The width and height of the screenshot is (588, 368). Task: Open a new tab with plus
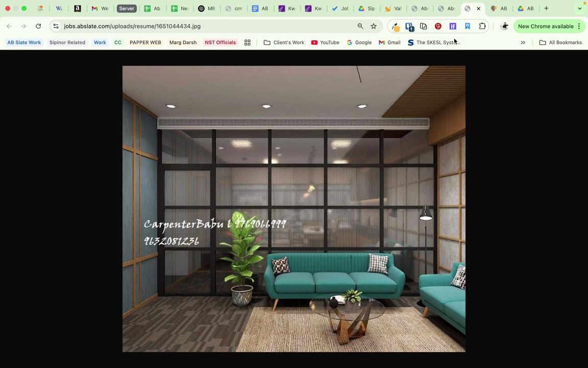tap(546, 8)
